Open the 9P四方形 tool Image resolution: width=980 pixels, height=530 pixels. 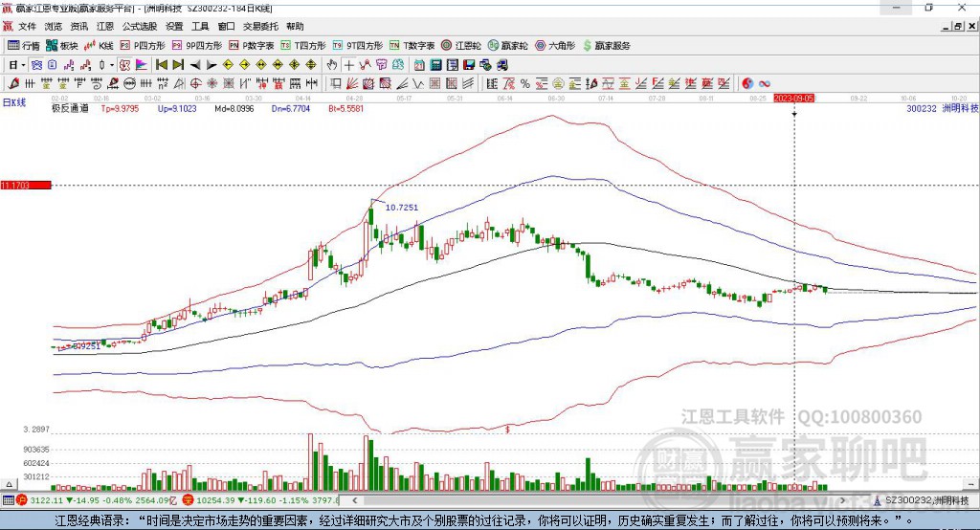coord(196,46)
